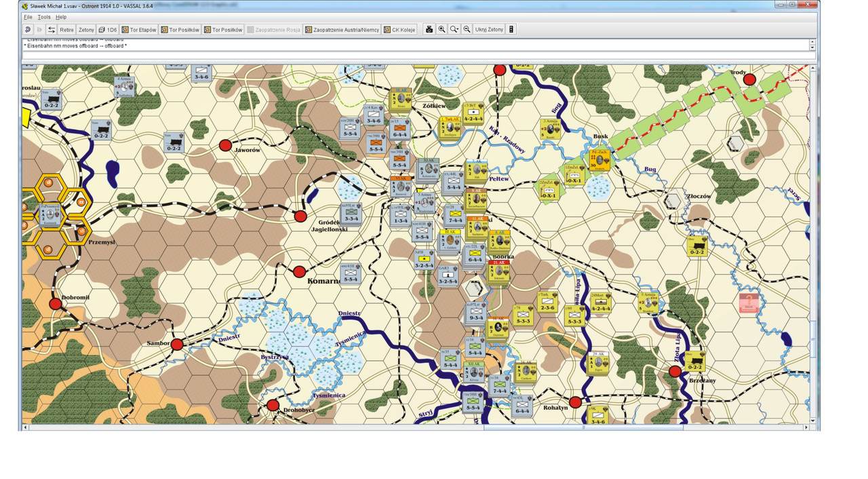868x479 pixels.
Task: Click the Rohatyn red town marker
Action: point(575,402)
